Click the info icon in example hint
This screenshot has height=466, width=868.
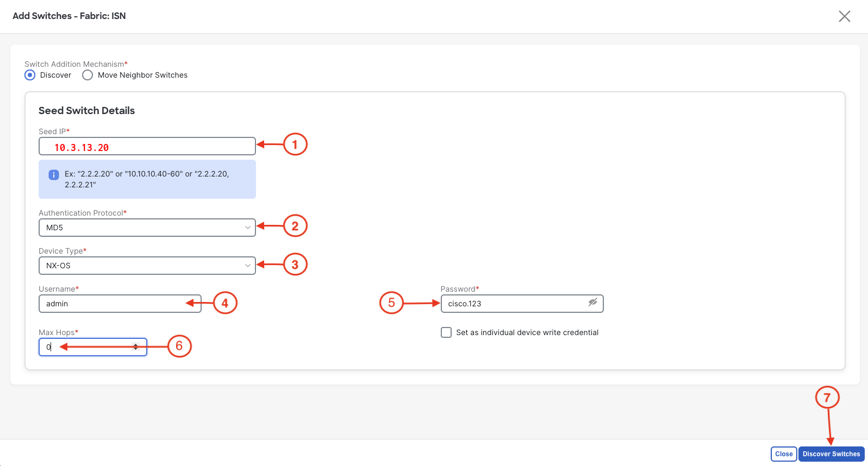tap(54, 174)
